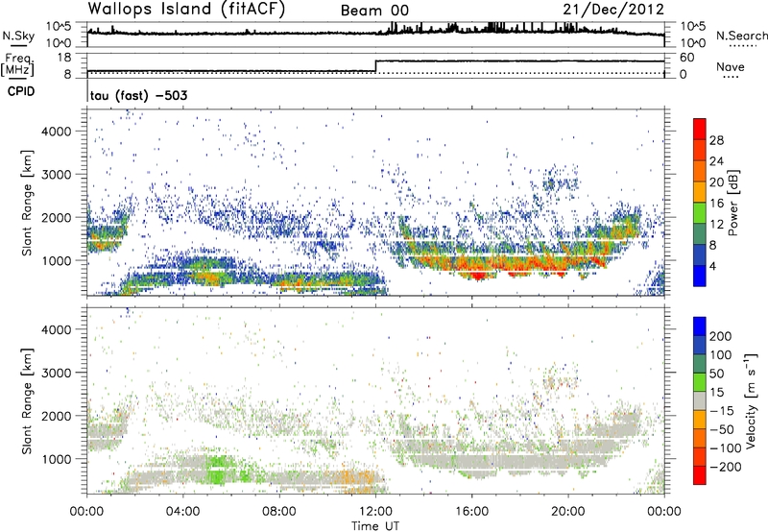Click the "200" value on Velocity color bar
This screenshot has width=768, height=532.
click(721, 336)
